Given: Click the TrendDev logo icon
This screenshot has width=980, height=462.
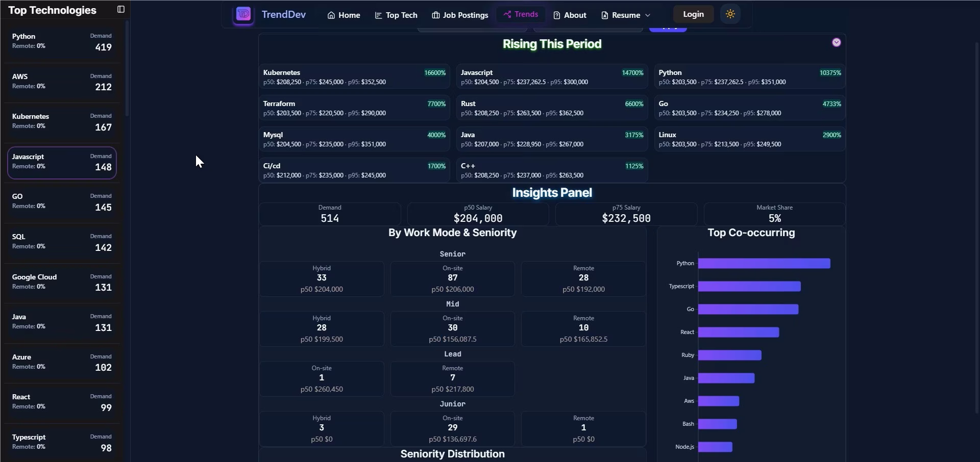Looking at the screenshot, I should coord(243,15).
